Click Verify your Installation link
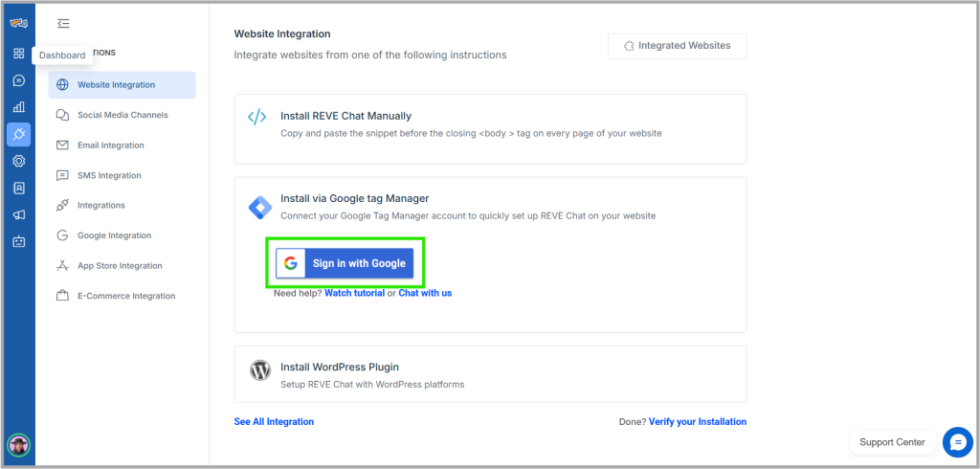The height and width of the screenshot is (469, 980). tap(697, 421)
